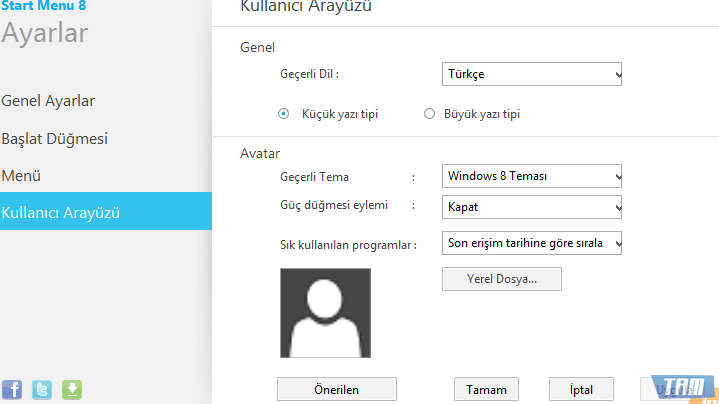Click the Facebook icon in sidebar footer
Screen dimensions: 719x404
(x=12, y=389)
